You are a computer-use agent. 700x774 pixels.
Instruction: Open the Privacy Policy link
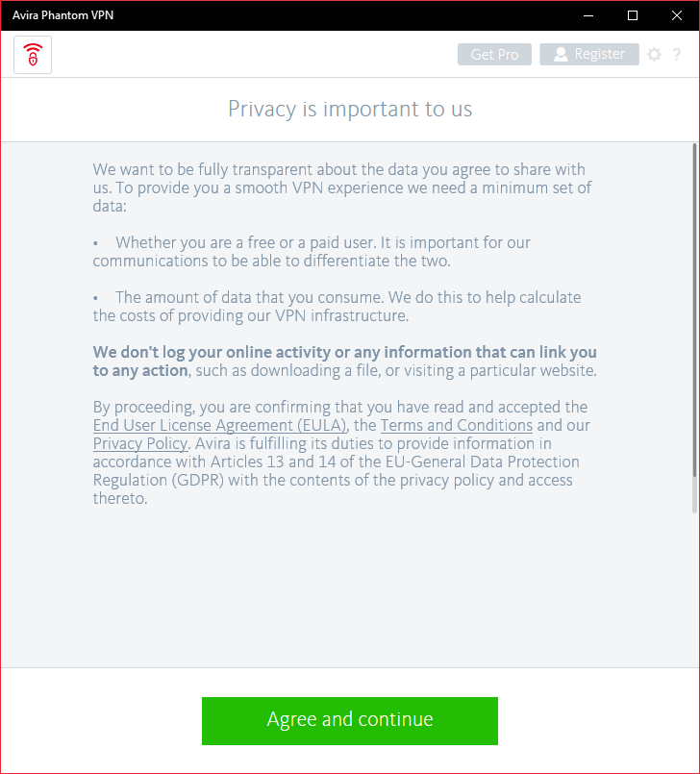tap(140, 443)
